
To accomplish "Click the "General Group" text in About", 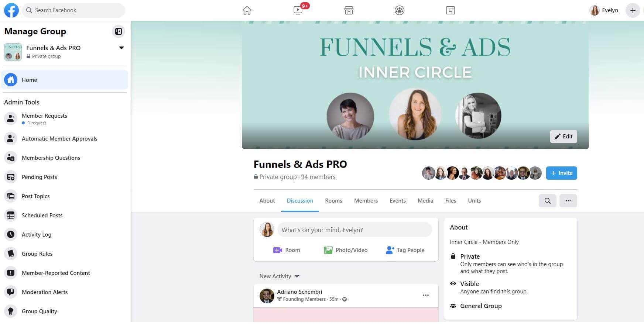I will coord(481,306).
